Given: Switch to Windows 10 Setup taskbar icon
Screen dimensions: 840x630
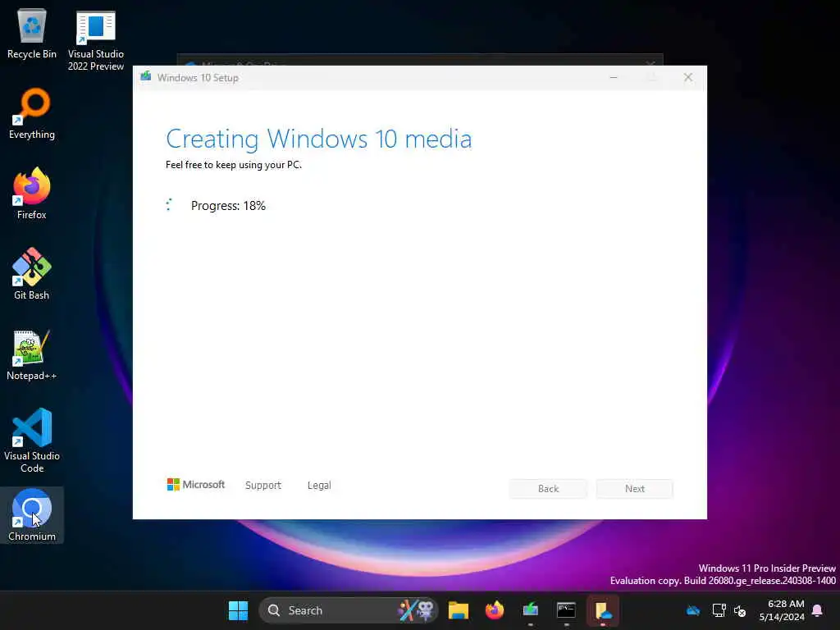Looking at the screenshot, I should (x=531, y=610).
